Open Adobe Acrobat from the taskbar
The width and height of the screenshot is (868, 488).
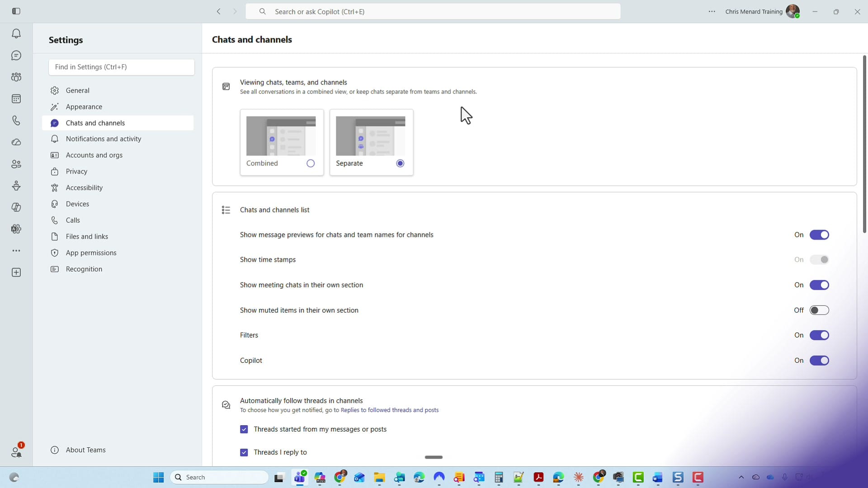538,477
